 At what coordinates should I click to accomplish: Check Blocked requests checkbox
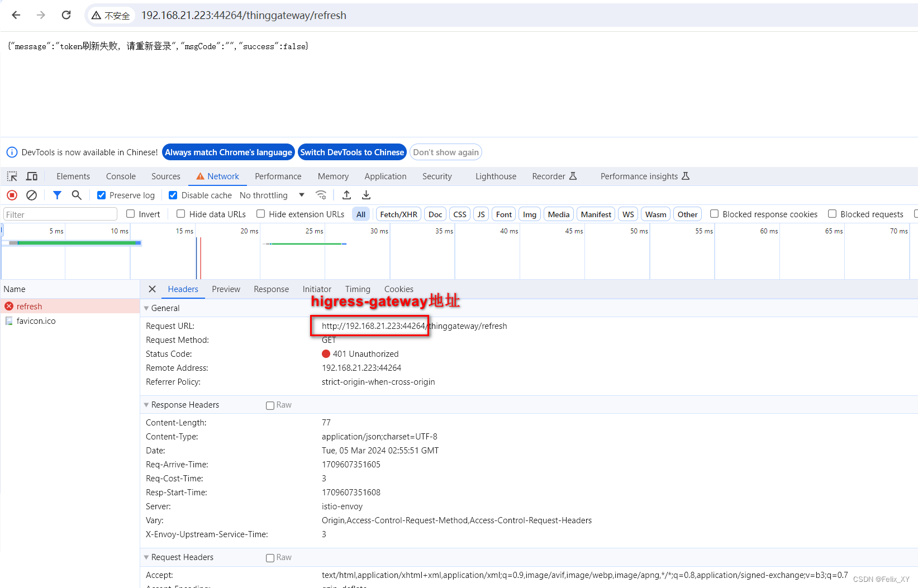coord(832,214)
